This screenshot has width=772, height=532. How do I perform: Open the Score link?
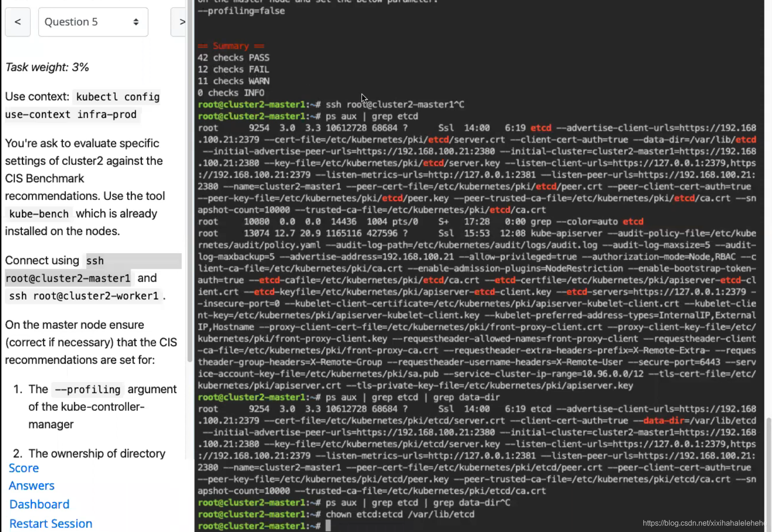tap(24, 468)
